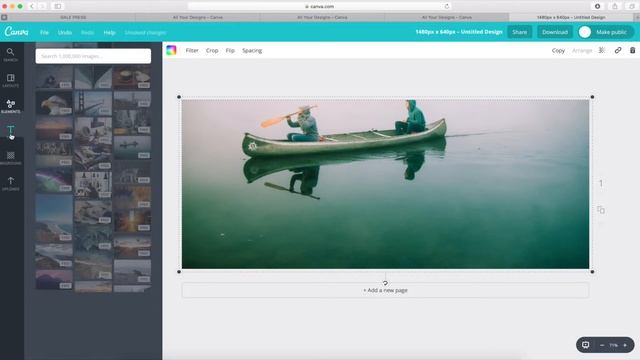Screen dimensions: 640x360
Task: Select the coffee cup photo thumbnail
Action: coord(132,78)
